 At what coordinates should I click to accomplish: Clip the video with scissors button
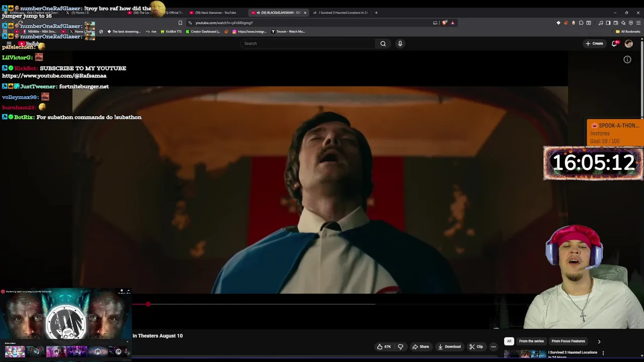click(x=476, y=346)
